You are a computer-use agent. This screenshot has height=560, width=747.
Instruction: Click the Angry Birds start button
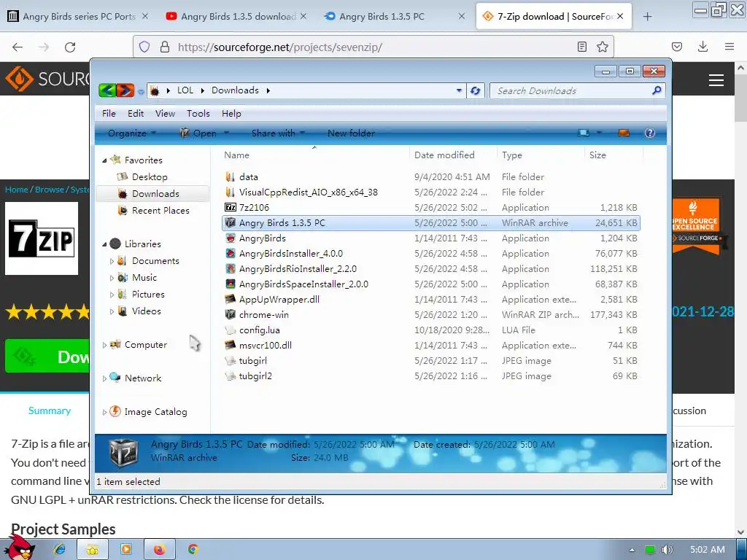pos(19,548)
